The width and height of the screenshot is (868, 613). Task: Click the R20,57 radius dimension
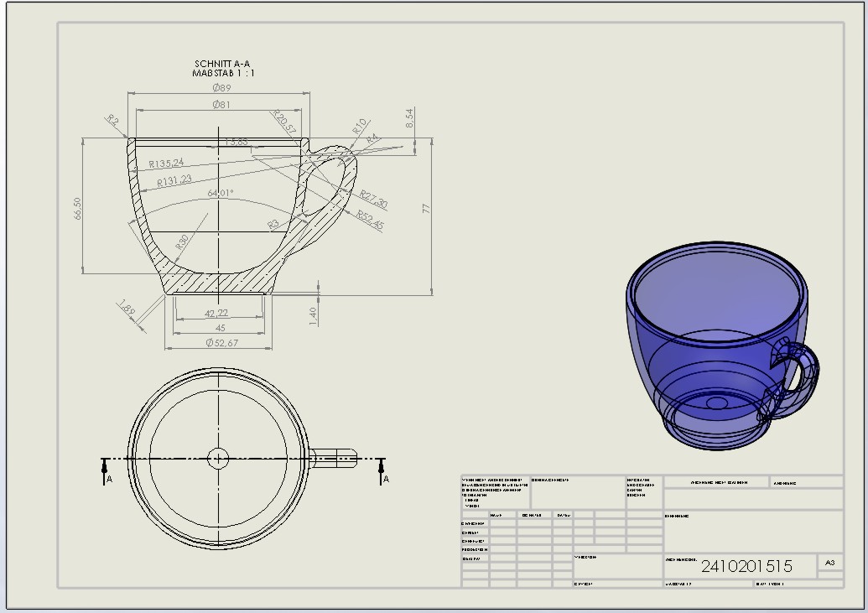tap(284, 122)
